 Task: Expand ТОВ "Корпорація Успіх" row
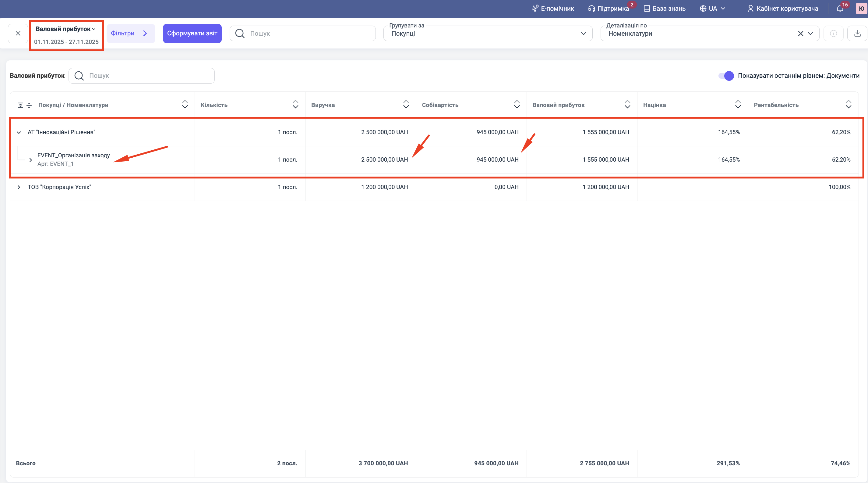pyautogui.click(x=19, y=187)
